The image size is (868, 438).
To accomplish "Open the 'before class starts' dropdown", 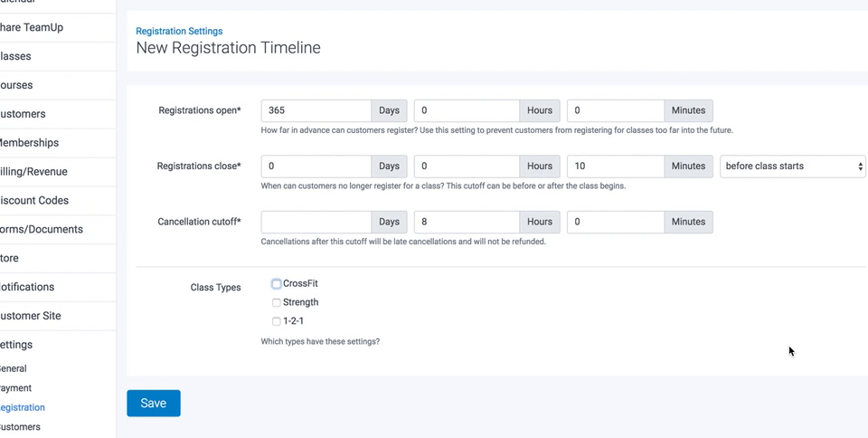I will [x=792, y=167].
